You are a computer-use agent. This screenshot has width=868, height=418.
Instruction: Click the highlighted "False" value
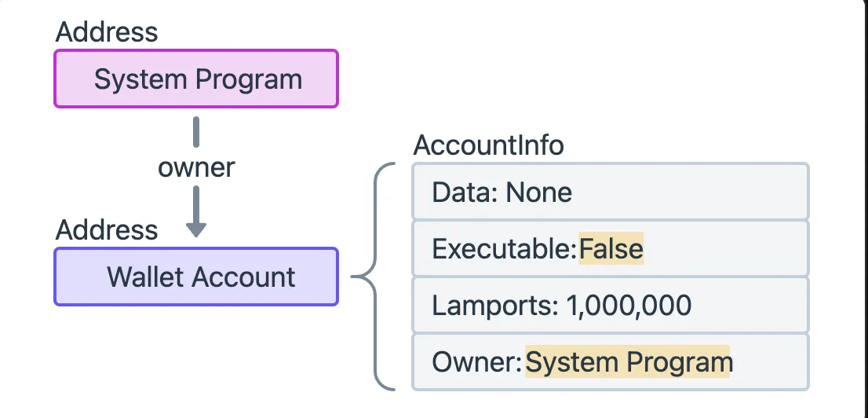click(611, 249)
